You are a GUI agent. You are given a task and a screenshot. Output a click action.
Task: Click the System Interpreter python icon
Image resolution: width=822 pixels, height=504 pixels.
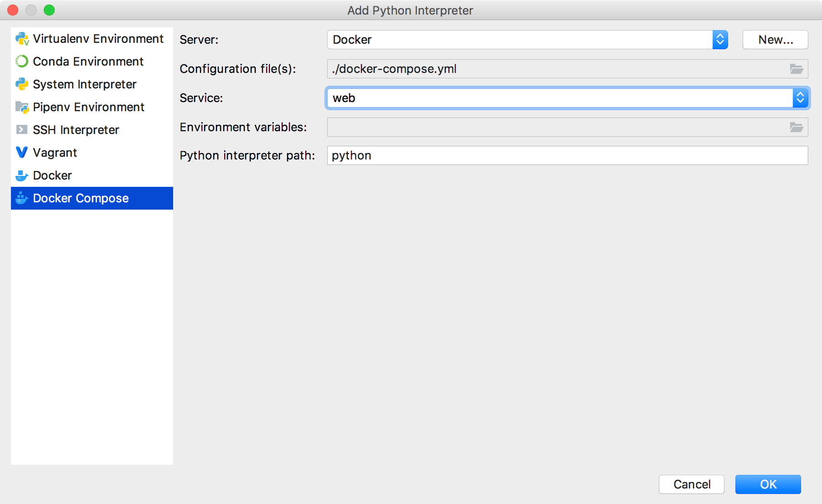(22, 84)
